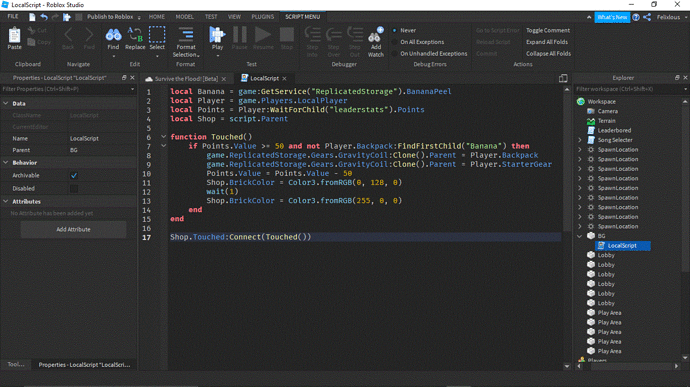Open the Replace tool icon
This screenshot has width=690, height=387.
[135, 34]
